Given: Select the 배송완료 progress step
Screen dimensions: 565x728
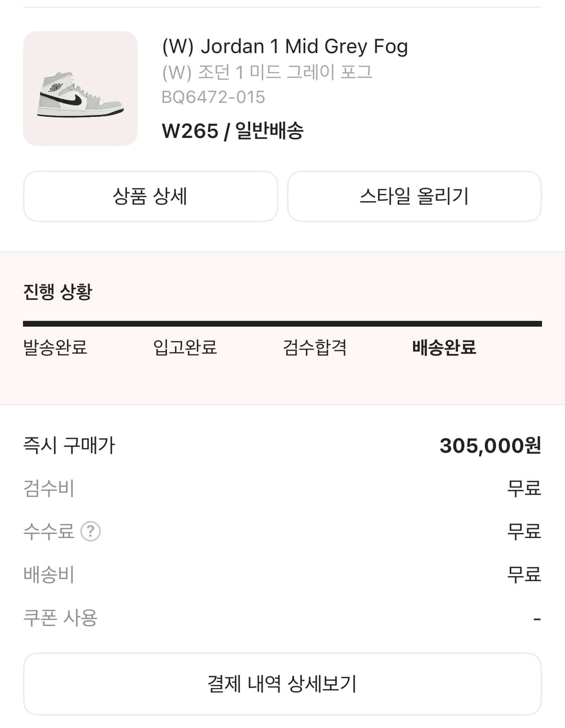Looking at the screenshot, I should tap(444, 347).
